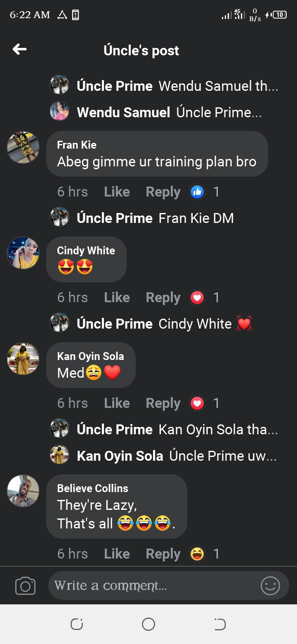The image size is (297, 644).
Task: Like Fran Kie's comment
Action: coord(117,192)
